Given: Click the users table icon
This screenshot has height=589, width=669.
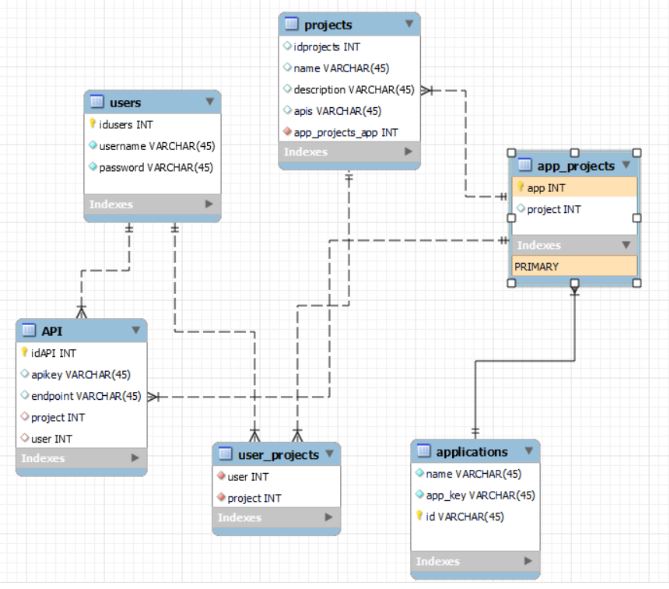Looking at the screenshot, I should coord(98,102).
